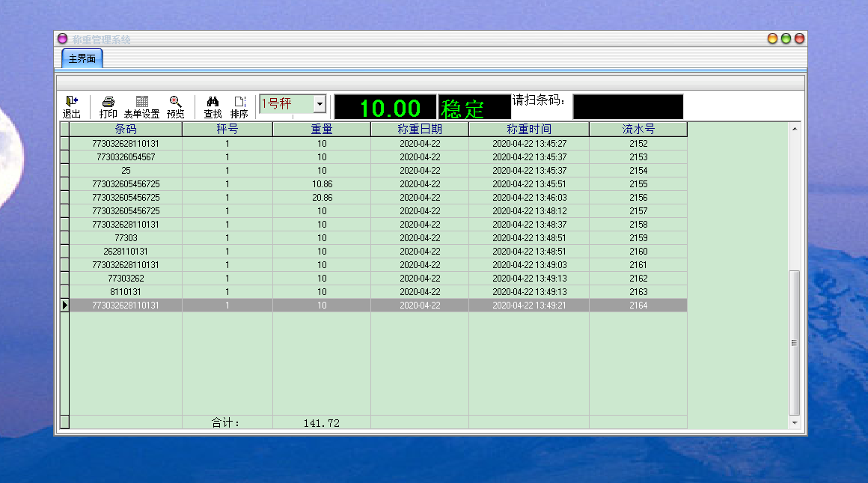The width and height of the screenshot is (868, 483).
Task: Click the 稳定 stable status indicator
Action: (474, 107)
